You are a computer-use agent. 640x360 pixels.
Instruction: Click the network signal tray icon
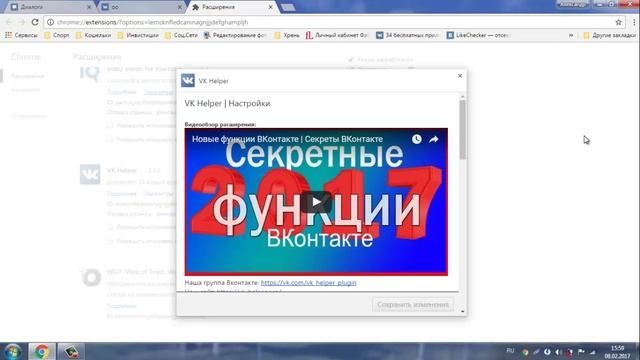(593, 352)
